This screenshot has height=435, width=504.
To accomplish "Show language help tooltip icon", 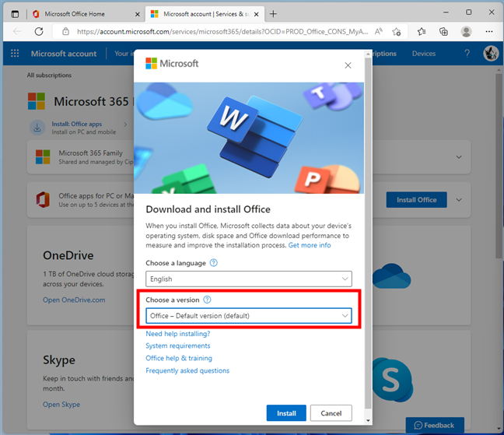I will [213, 263].
